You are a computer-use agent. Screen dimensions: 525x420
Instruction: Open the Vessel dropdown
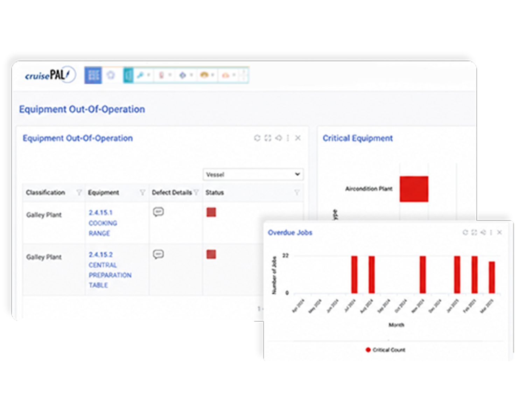(253, 174)
